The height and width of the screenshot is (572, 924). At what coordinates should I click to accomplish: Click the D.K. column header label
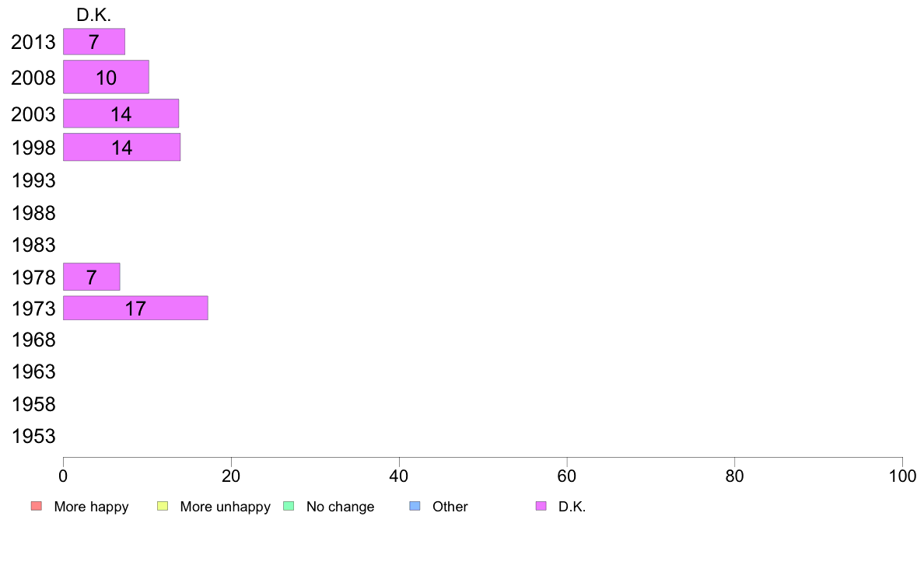coord(93,16)
